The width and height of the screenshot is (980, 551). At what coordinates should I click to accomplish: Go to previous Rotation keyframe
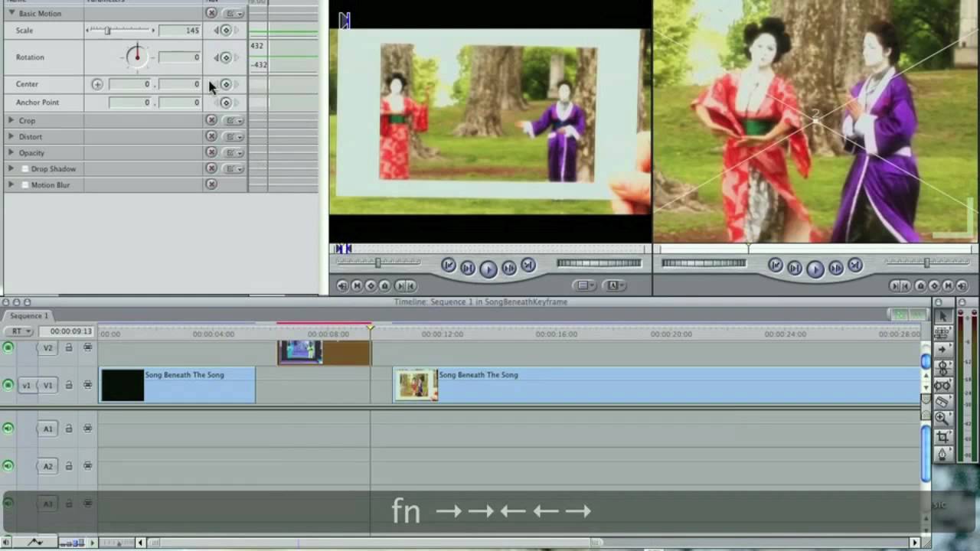point(217,57)
